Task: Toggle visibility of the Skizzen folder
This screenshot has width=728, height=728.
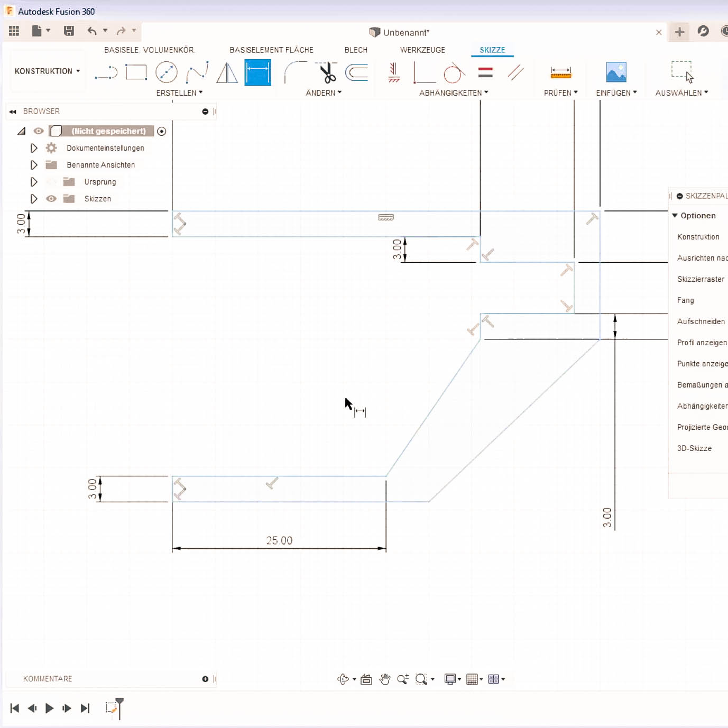Action: [51, 199]
